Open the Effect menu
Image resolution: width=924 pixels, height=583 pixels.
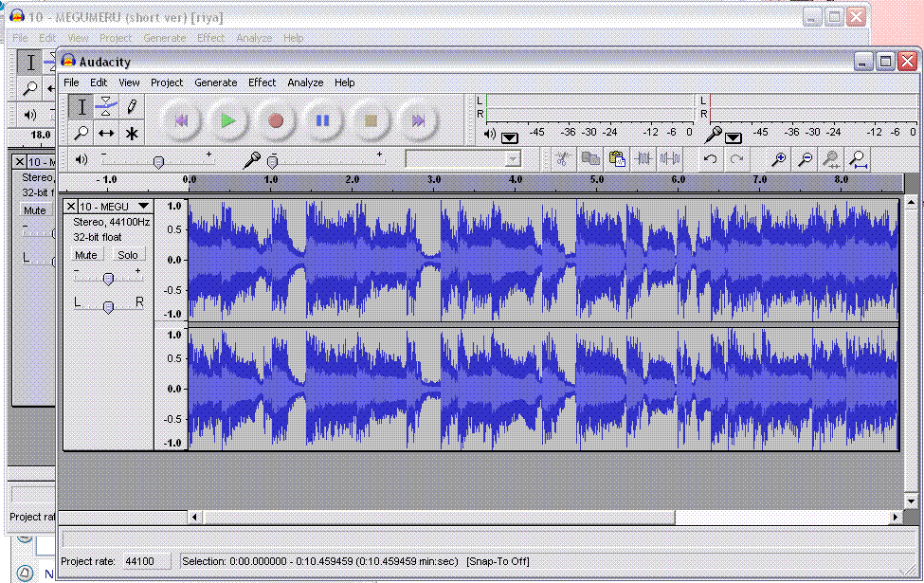[x=263, y=82]
